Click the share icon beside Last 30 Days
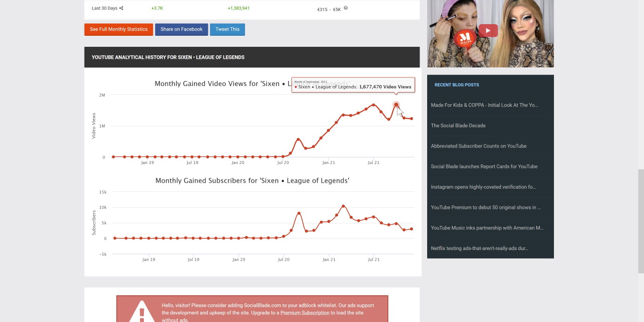Viewport: 644px width, 322px height. pyautogui.click(x=121, y=8)
